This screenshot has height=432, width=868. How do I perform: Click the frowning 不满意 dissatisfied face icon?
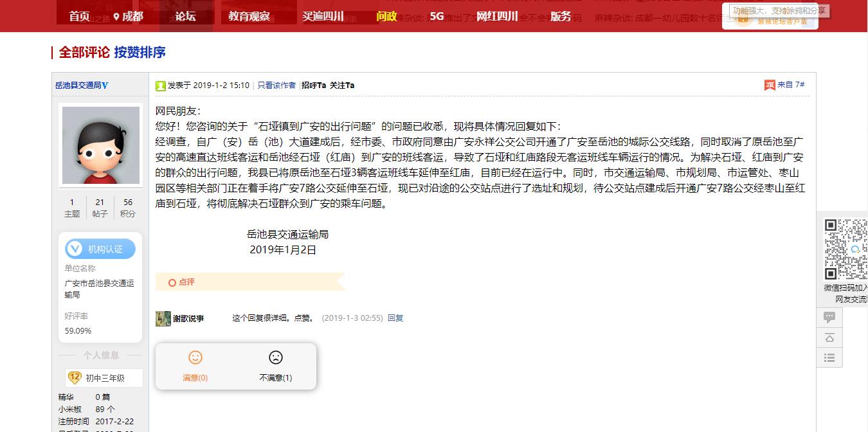(275, 358)
